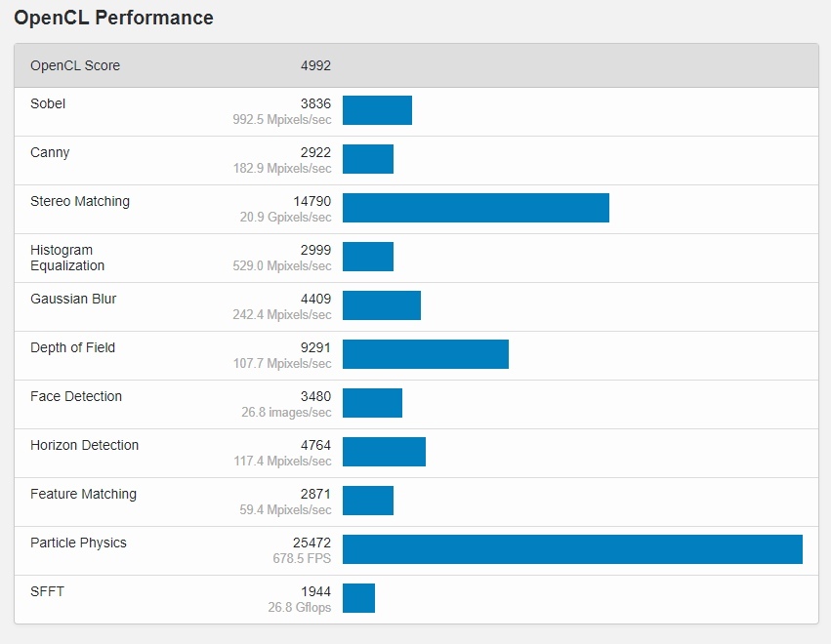The image size is (831, 644).
Task: Select the Face Detection test label
Action: (x=76, y=396)
